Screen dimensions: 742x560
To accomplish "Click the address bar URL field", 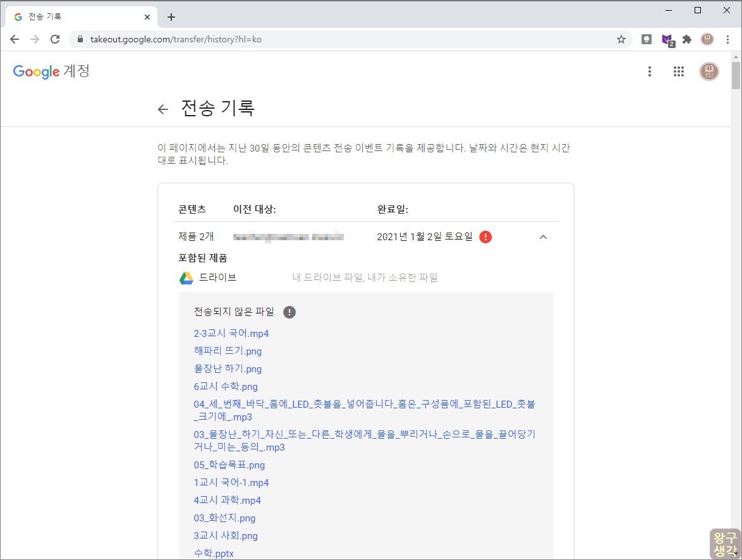I will pyautogui.click(x=350, y=39).
